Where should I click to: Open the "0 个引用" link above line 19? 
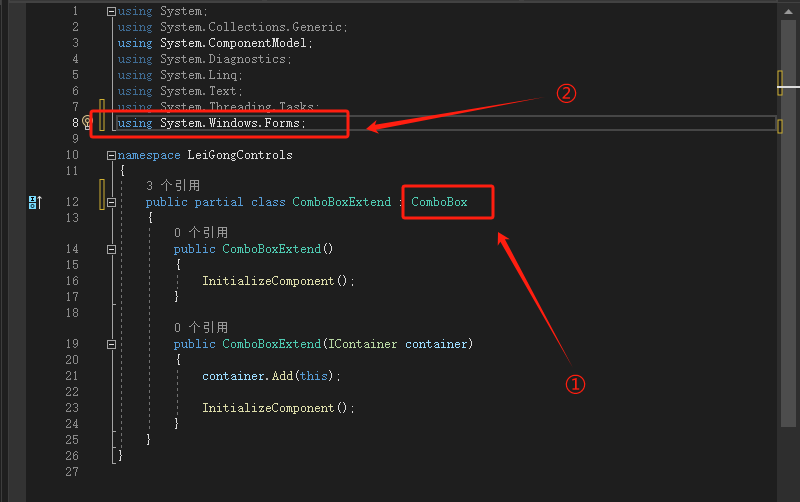(201, 328)
